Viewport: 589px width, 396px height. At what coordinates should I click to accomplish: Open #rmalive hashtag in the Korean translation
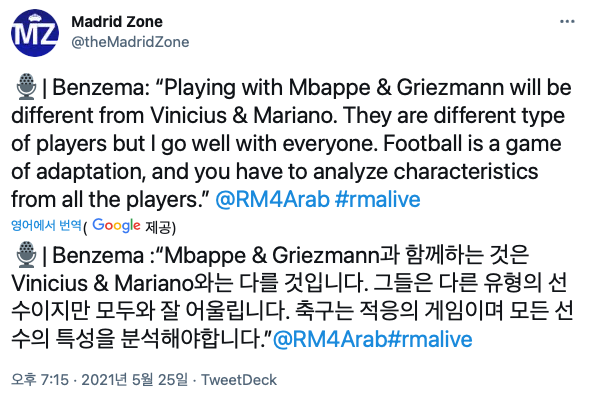tap(429, 339)
